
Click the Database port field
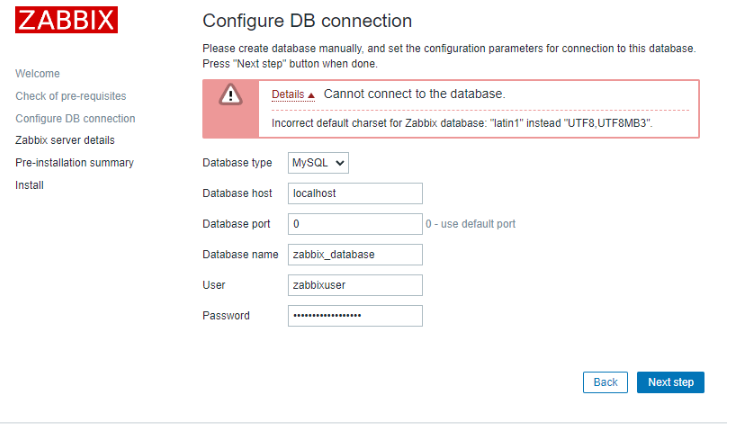coord(355,224)
